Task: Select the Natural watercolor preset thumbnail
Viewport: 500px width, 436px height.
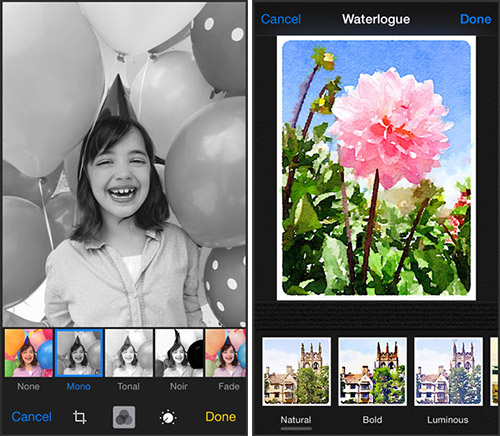Action: click(x=296, y=371)
